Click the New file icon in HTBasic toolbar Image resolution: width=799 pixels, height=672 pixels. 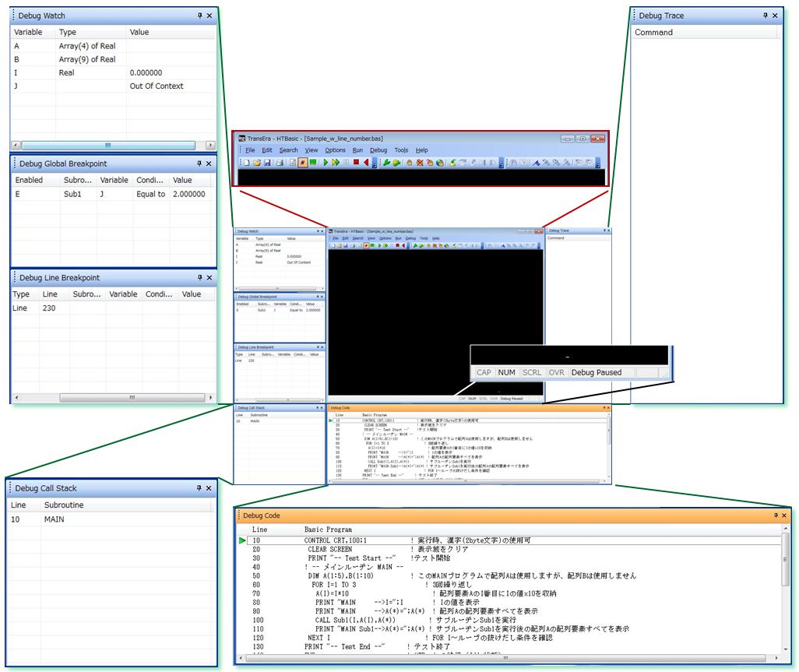(247, 163)
